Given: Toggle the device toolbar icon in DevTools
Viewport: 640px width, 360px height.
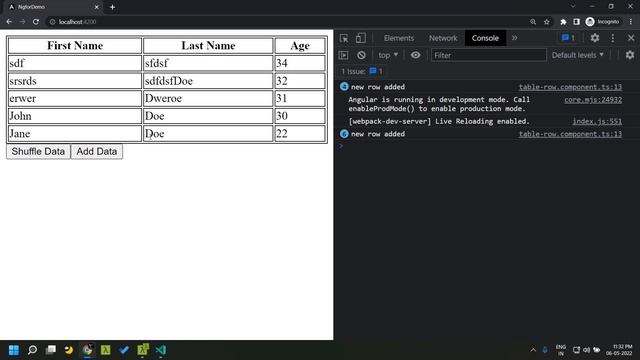Looking at the screenshot, I should coord(360,38).
